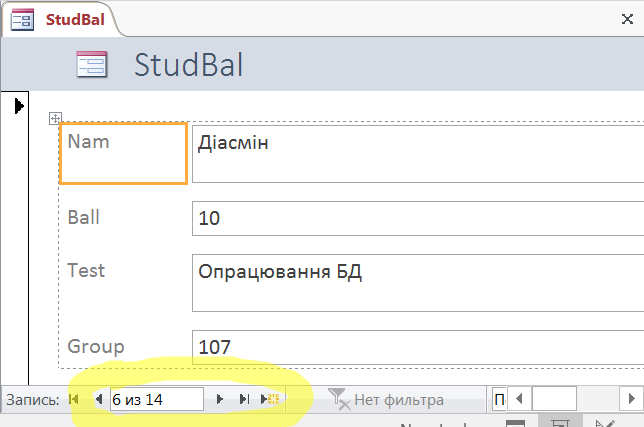Click the search box in navigation bar

498,400
